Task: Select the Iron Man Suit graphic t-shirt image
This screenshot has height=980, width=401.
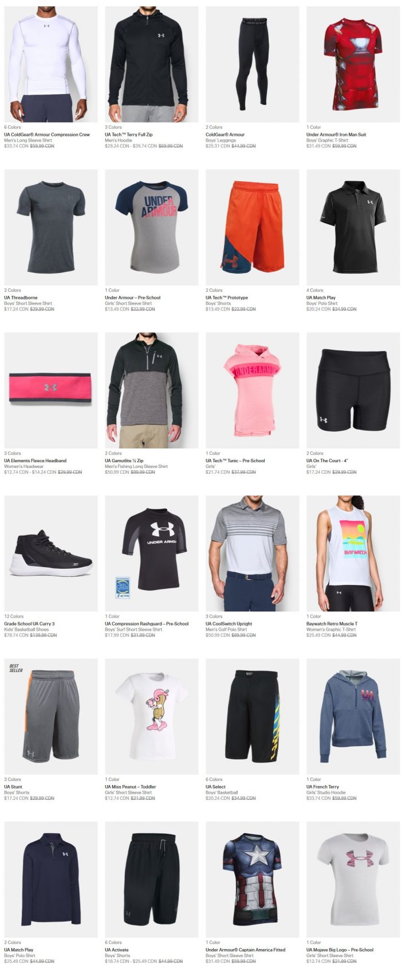Action: point(353,64)
